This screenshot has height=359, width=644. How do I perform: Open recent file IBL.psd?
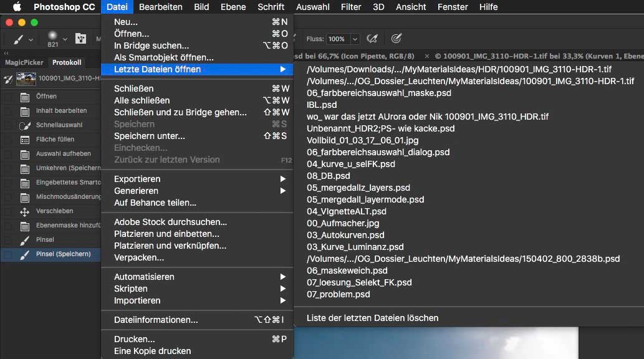pos(322,105)
